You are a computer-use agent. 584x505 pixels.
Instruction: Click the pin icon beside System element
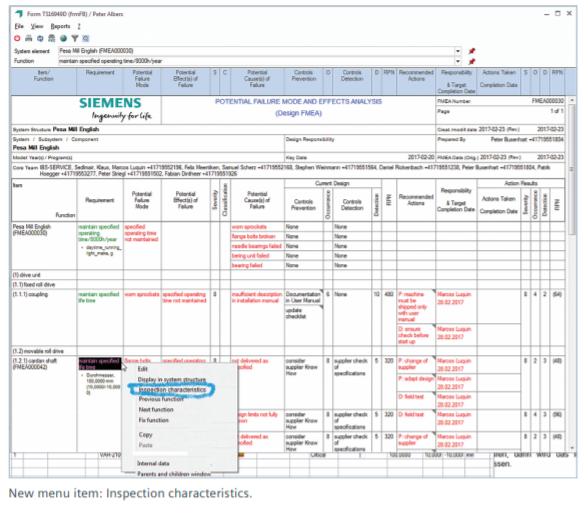[x=472, y=51]
